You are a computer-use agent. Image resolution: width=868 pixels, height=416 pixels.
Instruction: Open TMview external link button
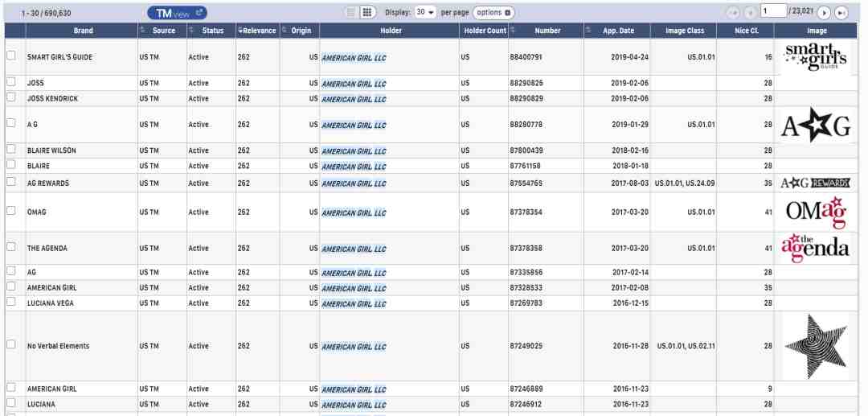tap(177, 13)
